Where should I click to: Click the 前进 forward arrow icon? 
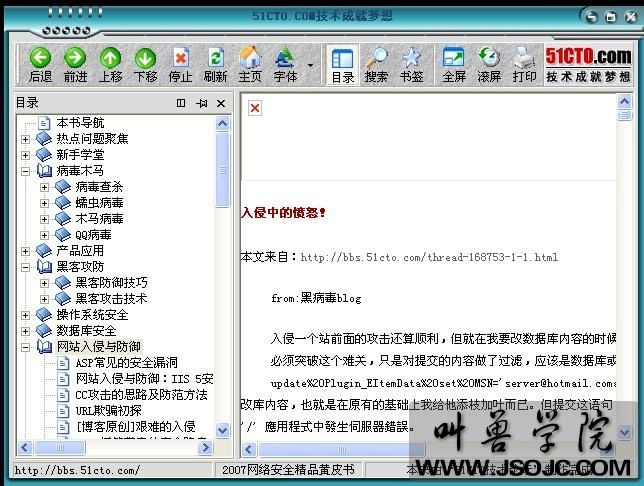point(75,58)
